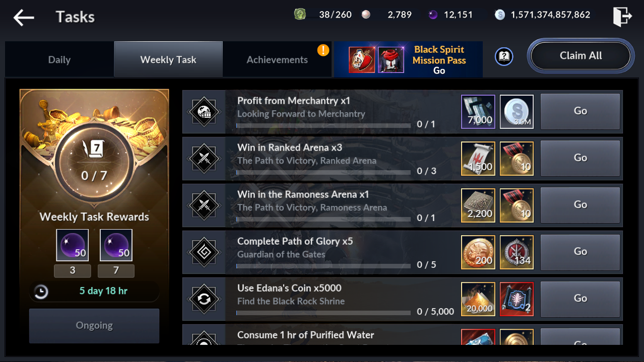Open the task guide book icon
This screenshot has height=362, width=644.
(503, 56)
